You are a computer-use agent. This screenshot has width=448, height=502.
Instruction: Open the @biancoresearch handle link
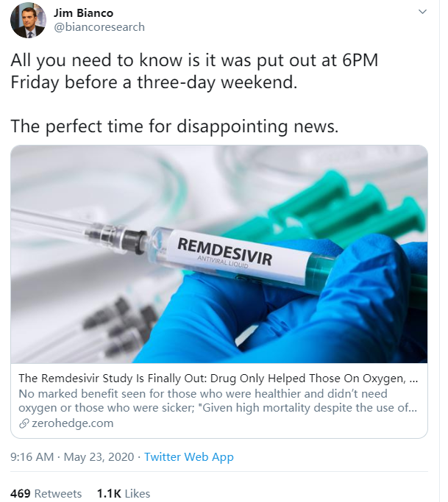pos(99,27)
